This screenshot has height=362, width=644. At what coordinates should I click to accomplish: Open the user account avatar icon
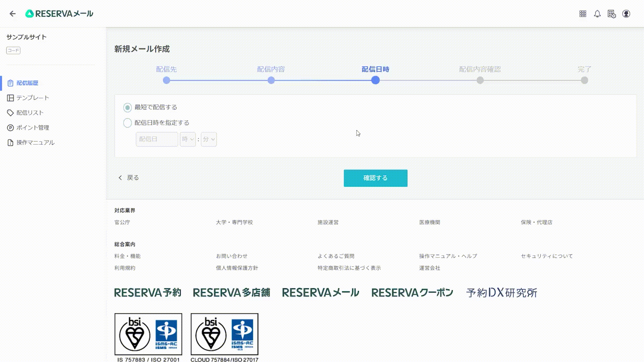pyautogui.click(x=626, y=14)
